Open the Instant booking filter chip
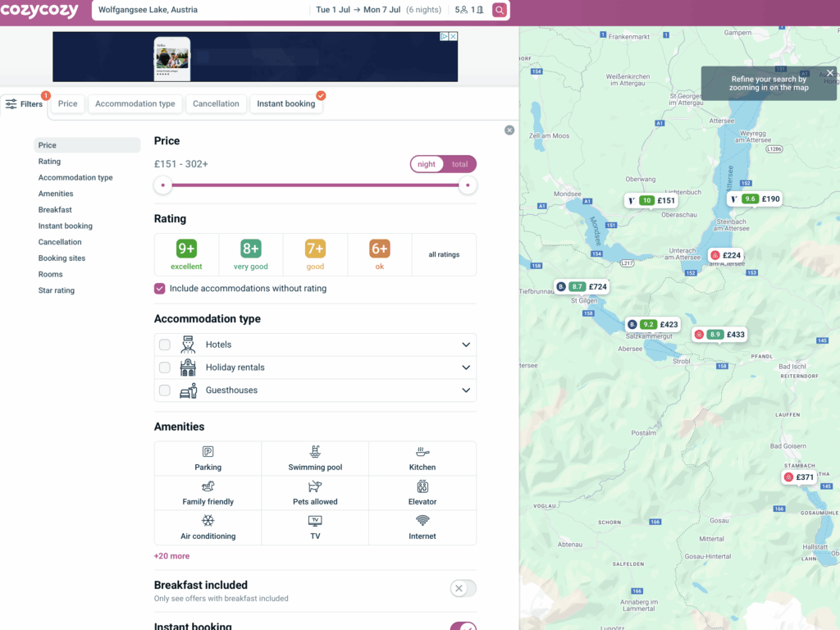This screenshot has height=630, width=840. pyautogui.click(x=286, y=104)
